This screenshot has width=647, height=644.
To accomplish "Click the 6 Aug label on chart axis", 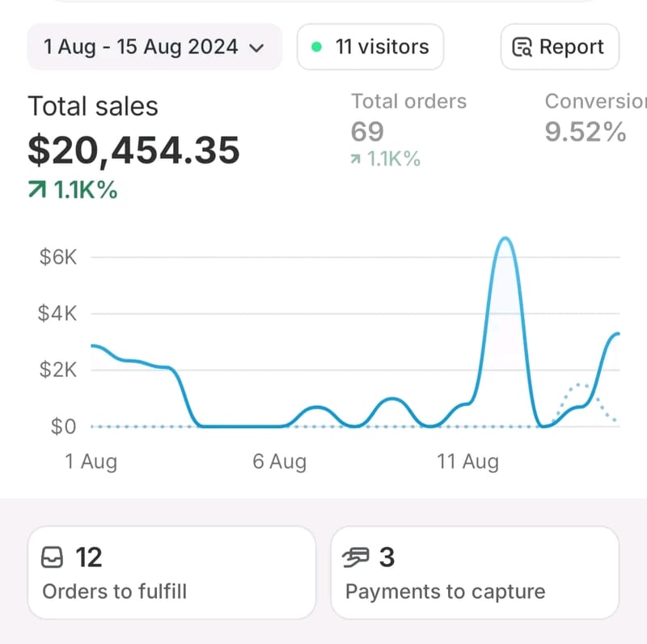I will [279, 462].
